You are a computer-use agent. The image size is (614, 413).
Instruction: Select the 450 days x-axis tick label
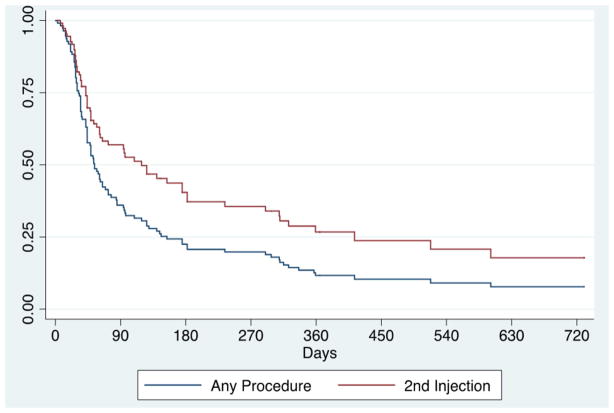tap(381, 336)
